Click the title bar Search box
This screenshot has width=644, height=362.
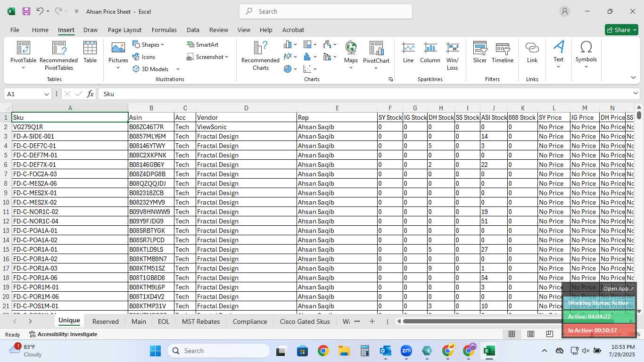[x=326, y=11]
